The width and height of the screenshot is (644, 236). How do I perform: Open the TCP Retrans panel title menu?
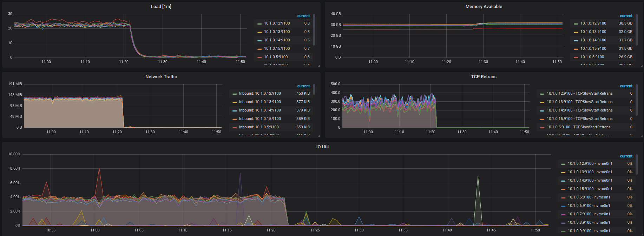pos(484,77)
